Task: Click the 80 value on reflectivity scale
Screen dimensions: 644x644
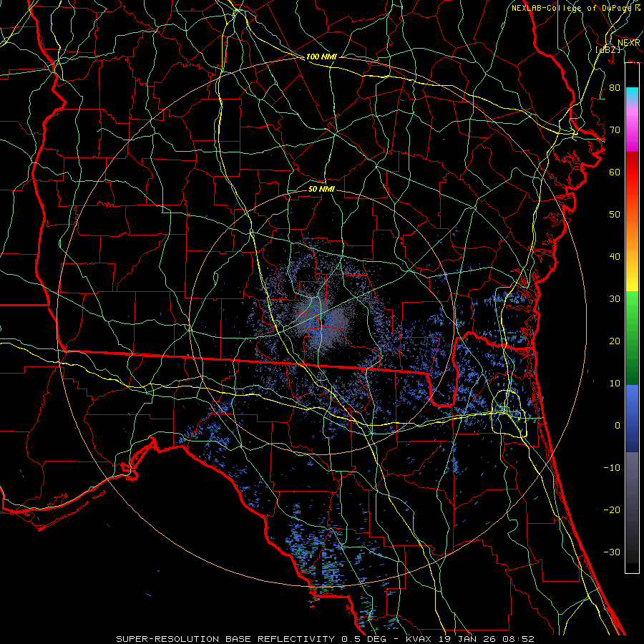Action: (x=615, y=88)
